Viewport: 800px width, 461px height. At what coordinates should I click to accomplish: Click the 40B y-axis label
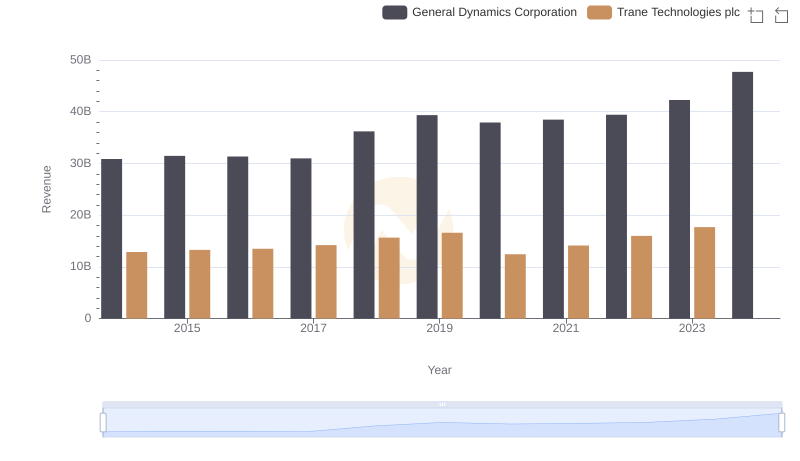81,111
